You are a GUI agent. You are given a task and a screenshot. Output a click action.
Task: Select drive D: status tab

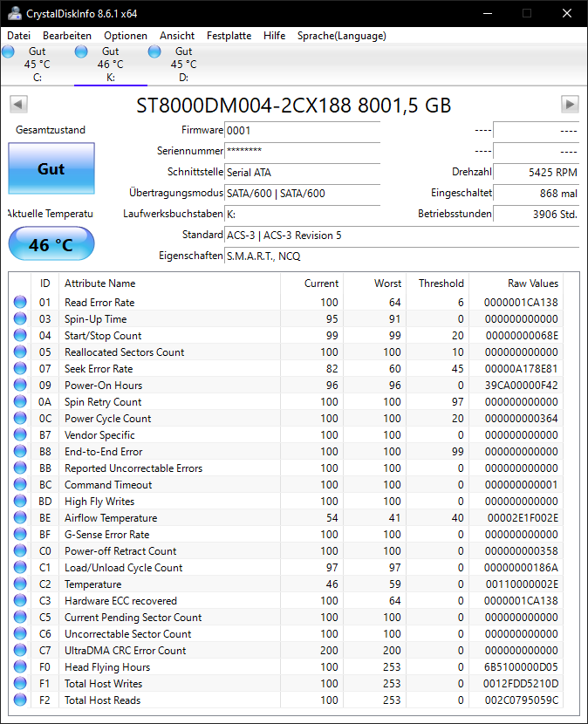[x=184, y=65]
